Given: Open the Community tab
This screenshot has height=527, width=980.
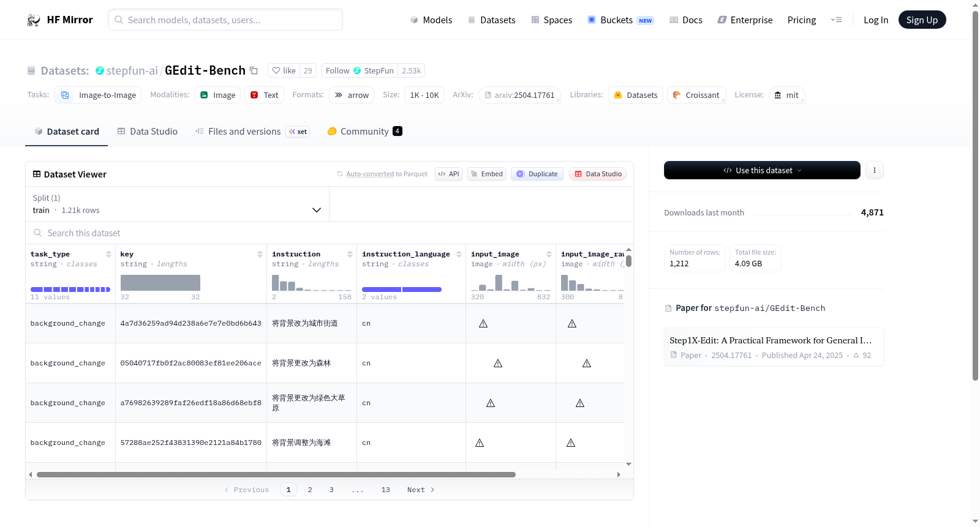Looking at the screenshot, I should (x=364, y=132).
